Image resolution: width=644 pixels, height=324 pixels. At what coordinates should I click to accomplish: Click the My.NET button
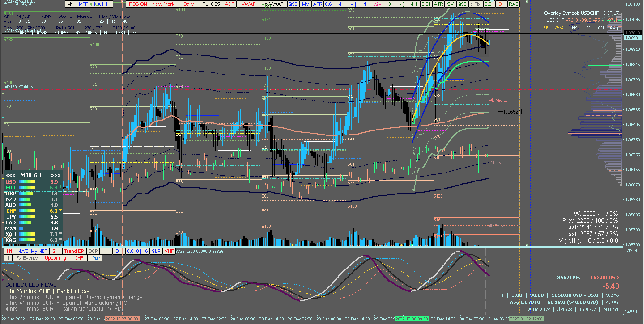[39, 251]
